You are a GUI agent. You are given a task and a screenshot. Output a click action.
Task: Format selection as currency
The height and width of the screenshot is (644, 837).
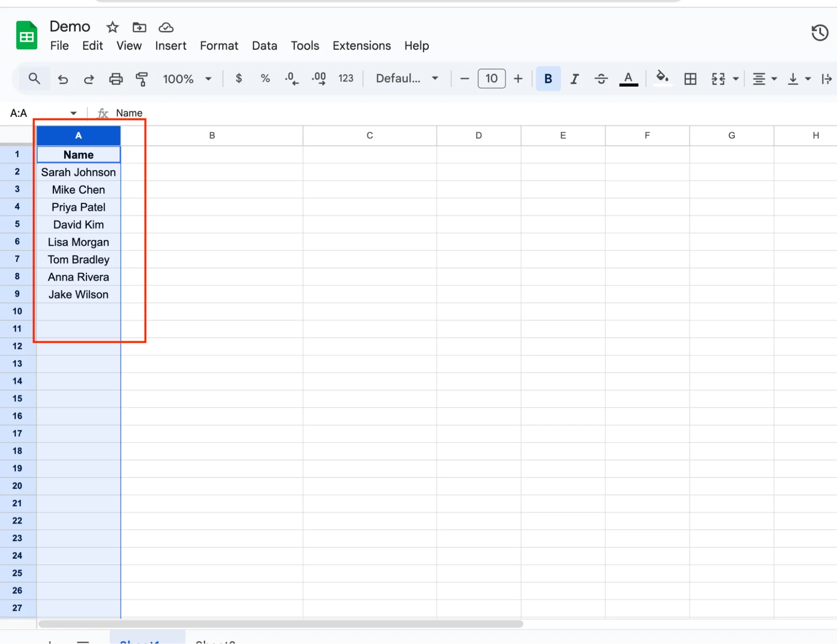click(239, 79)
